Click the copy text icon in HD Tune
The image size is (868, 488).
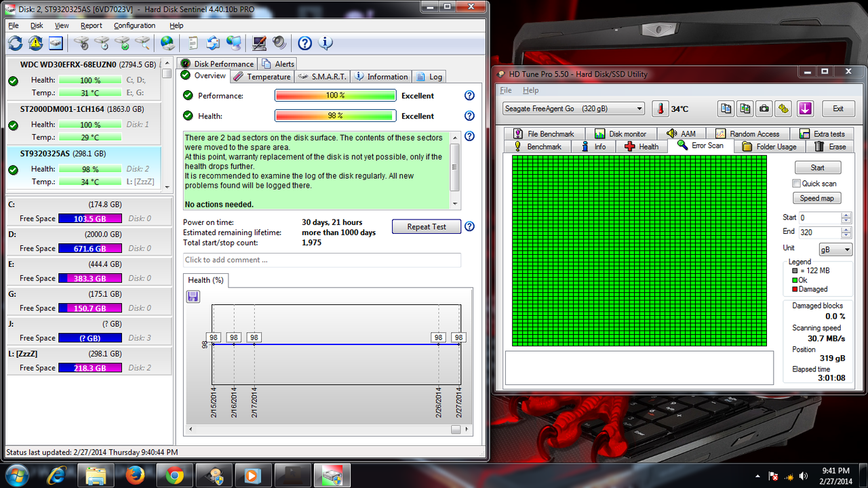pos(726,108)
